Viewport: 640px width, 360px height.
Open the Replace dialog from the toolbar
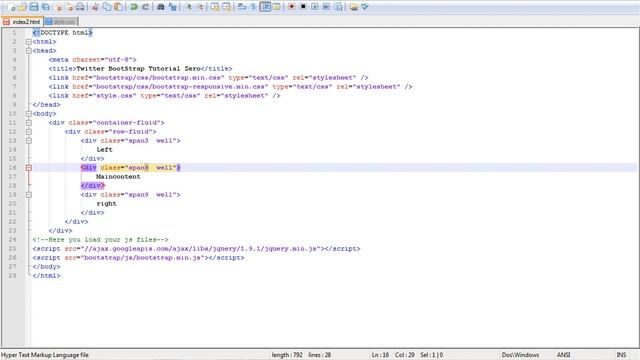[x=172, y=7]
